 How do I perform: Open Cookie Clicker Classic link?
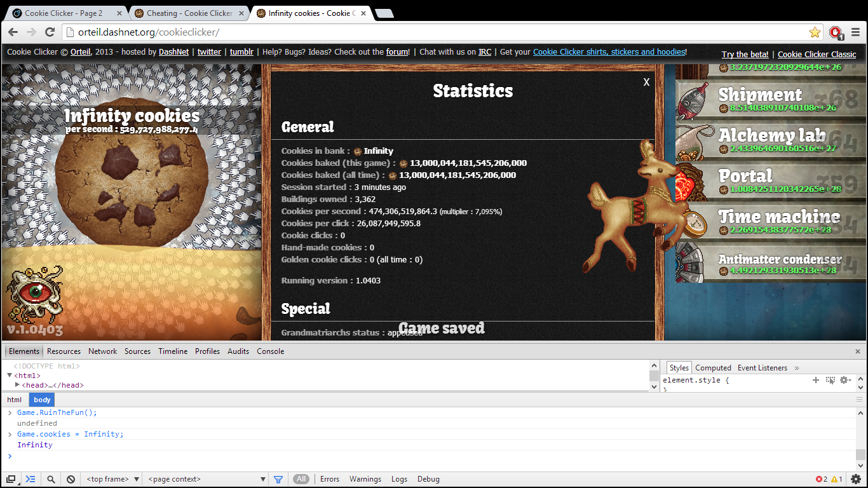817,55
